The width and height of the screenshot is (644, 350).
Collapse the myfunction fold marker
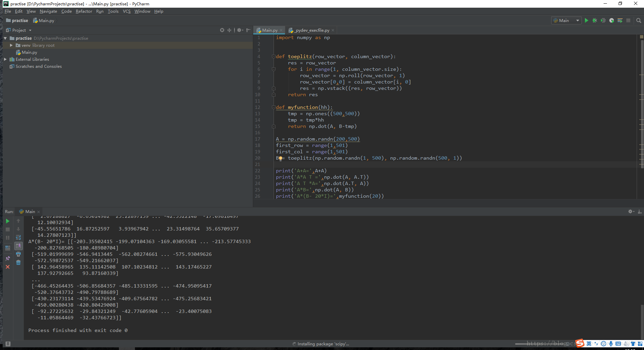tap(274, 107)
